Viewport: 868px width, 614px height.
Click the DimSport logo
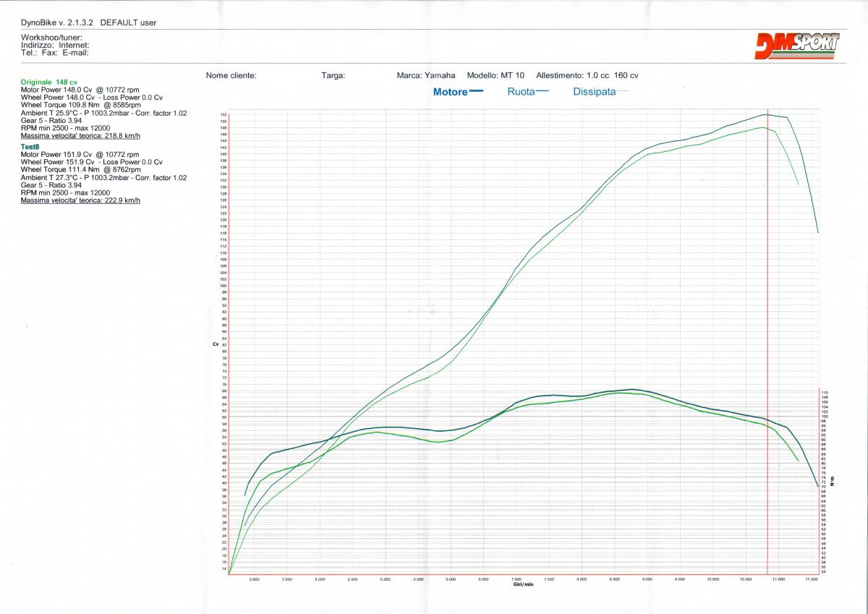[x=797, y=46]
